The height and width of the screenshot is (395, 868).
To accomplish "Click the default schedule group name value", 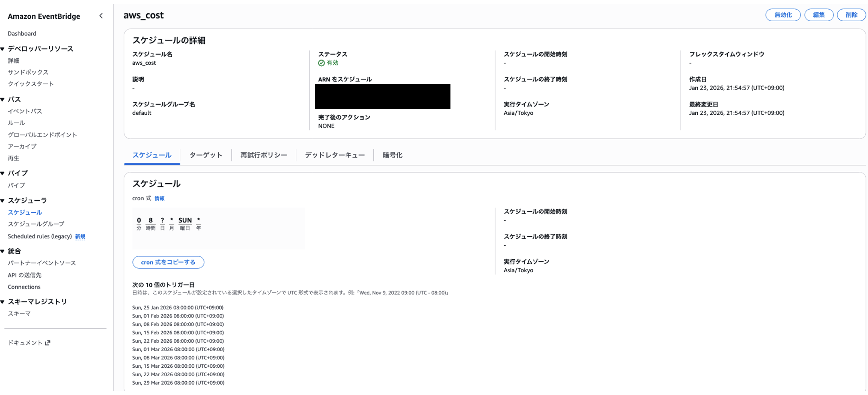I will point(142,113).
